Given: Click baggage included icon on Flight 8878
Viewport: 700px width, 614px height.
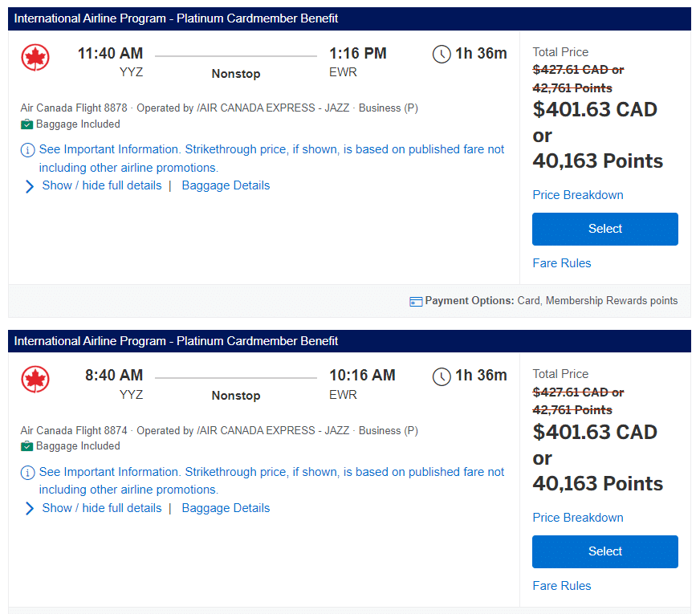Looking at the screenshot, I should pyautogui.click(x=26, y=124).
